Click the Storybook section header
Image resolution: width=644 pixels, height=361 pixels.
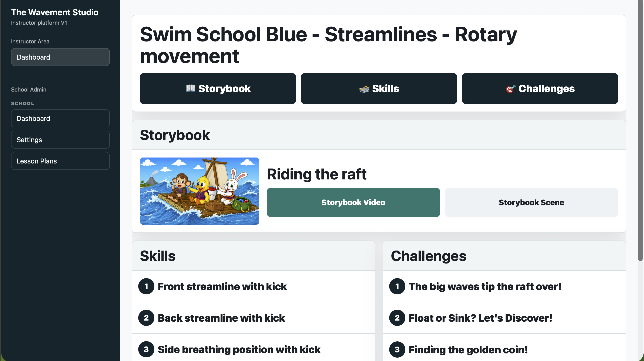click(x=379, y=135)
